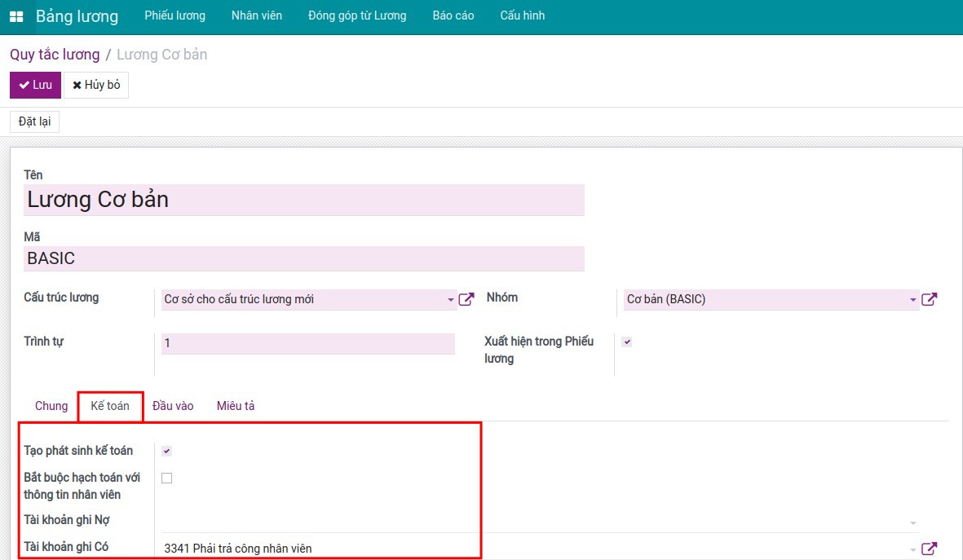The height and width of the screenshot is (560, 963).
Task: Open the apps grid menu icon
Action: pyautogui.click(x=16, y=16)
